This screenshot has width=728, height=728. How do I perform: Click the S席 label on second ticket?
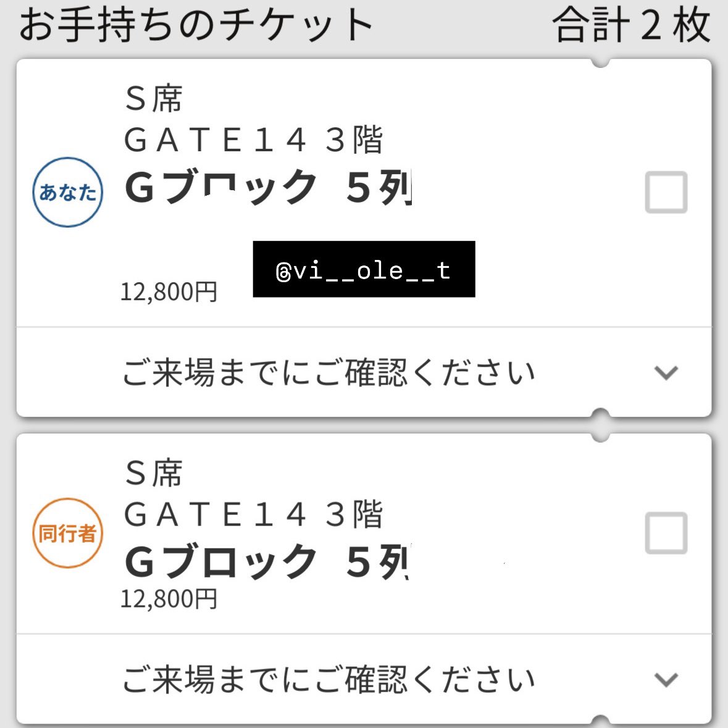pos(154,473)
